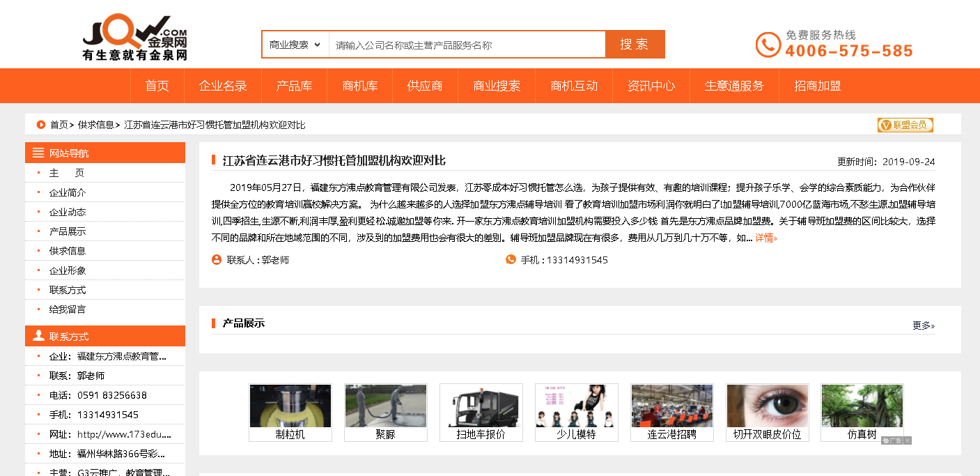Viewport: 980px width, 476px height.
Task: Select 企业动态 in the sidebar navigation
Action: pos(68,212)
